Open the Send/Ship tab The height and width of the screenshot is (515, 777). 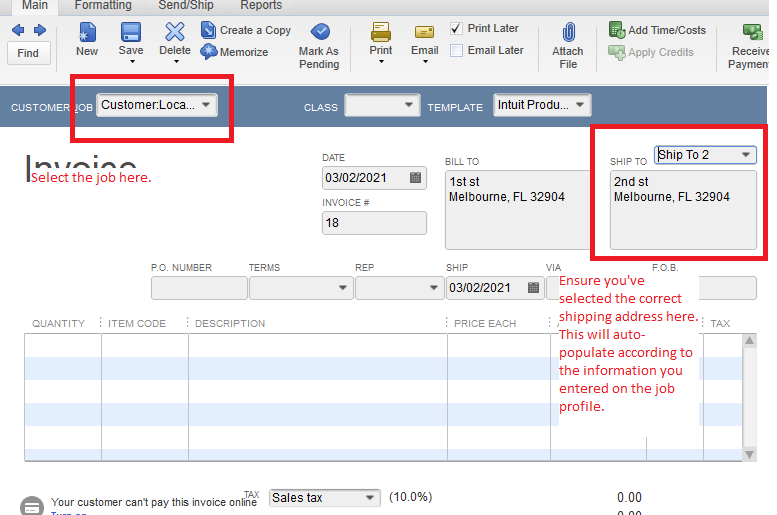[x=186, y=5]
